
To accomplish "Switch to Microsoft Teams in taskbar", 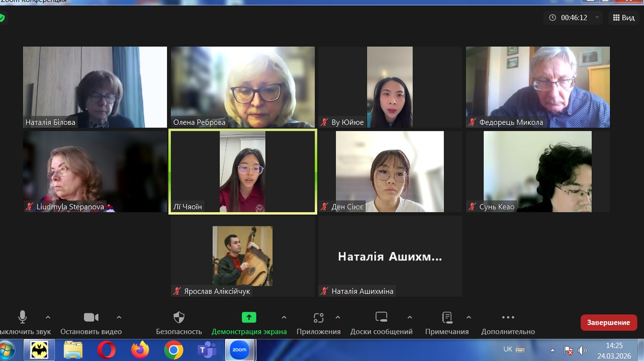I will (206, 350).
